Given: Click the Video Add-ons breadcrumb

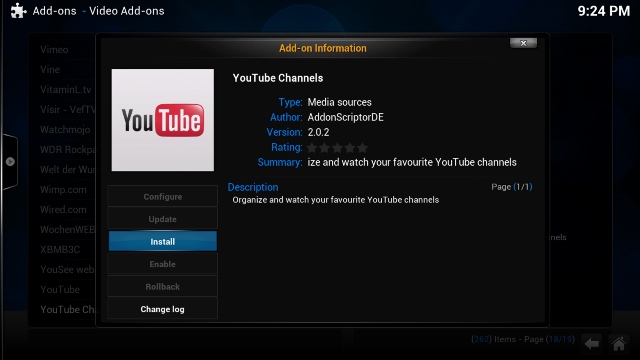Looking at the screenshot, I should pos(127,11).
